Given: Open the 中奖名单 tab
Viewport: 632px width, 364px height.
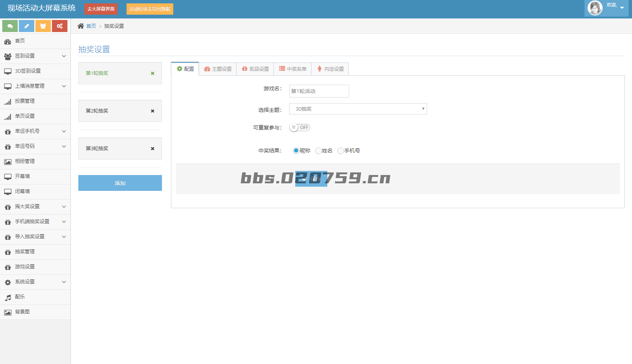Looking at the screenshot, I should [x=293, y=69].
